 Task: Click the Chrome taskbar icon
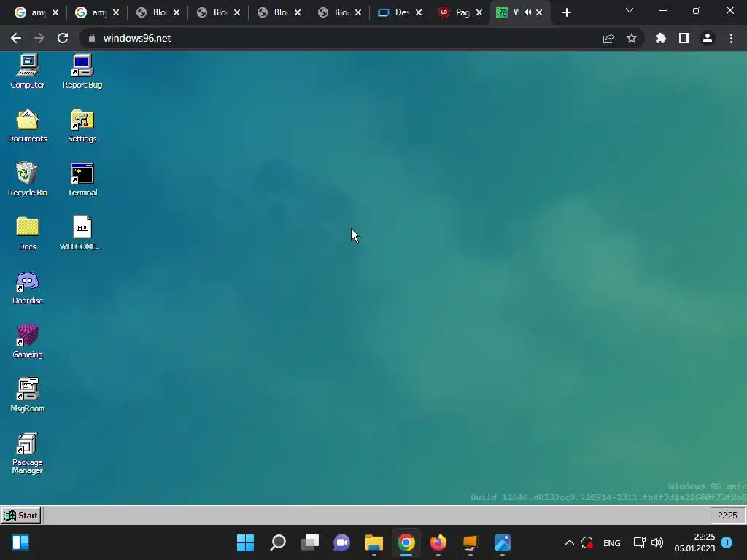click(x=406, y=542)
